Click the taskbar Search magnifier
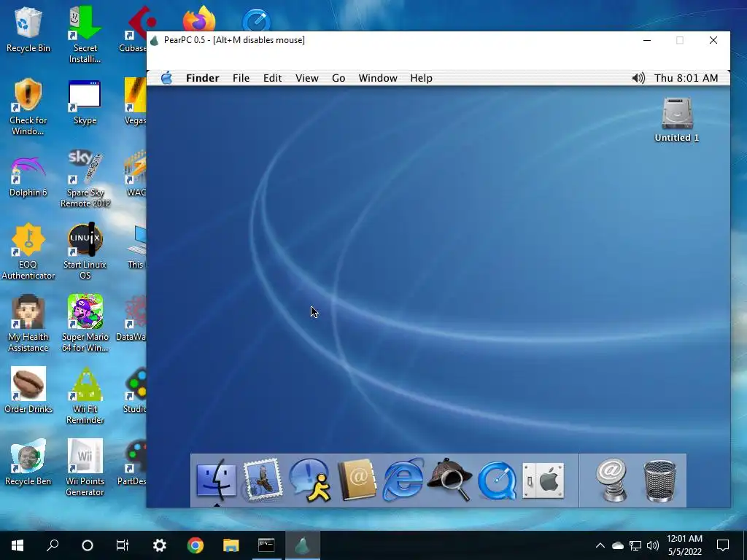The width and height of the screenshot is (747, 560). point(53,545)
